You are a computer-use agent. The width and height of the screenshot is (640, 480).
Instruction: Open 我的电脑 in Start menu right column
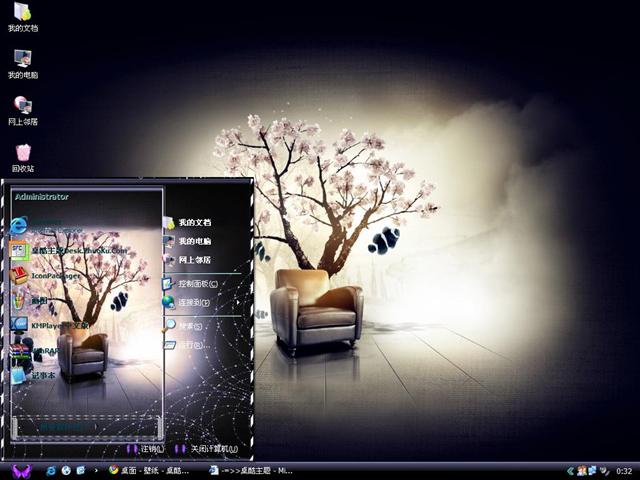188,241
